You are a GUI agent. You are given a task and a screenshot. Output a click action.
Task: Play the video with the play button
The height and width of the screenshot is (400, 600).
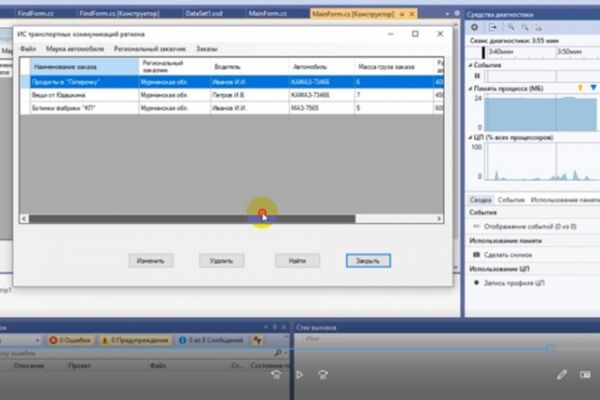click(x=300, y=375)
